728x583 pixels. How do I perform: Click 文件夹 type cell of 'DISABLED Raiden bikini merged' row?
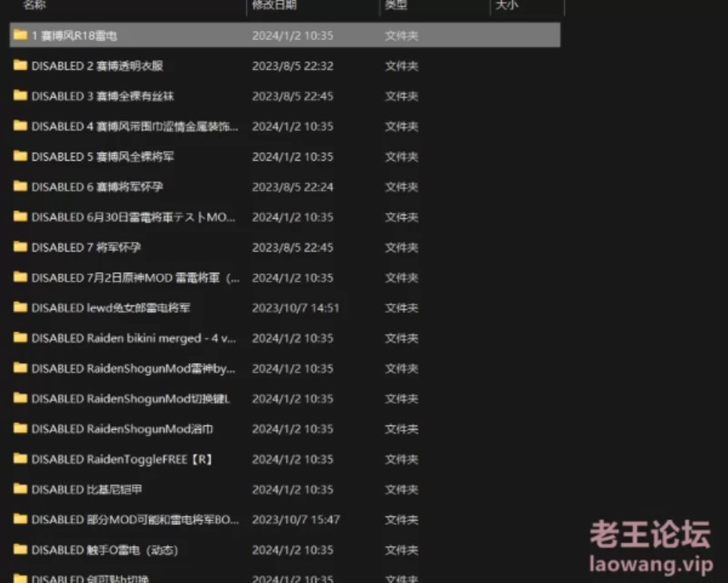pyautogui.click(x=402, y=338)
